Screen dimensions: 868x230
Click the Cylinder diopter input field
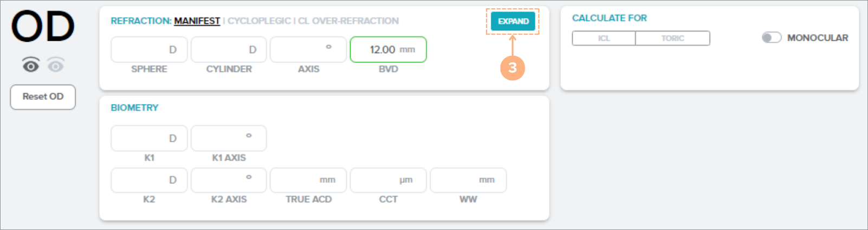point(229,49)
